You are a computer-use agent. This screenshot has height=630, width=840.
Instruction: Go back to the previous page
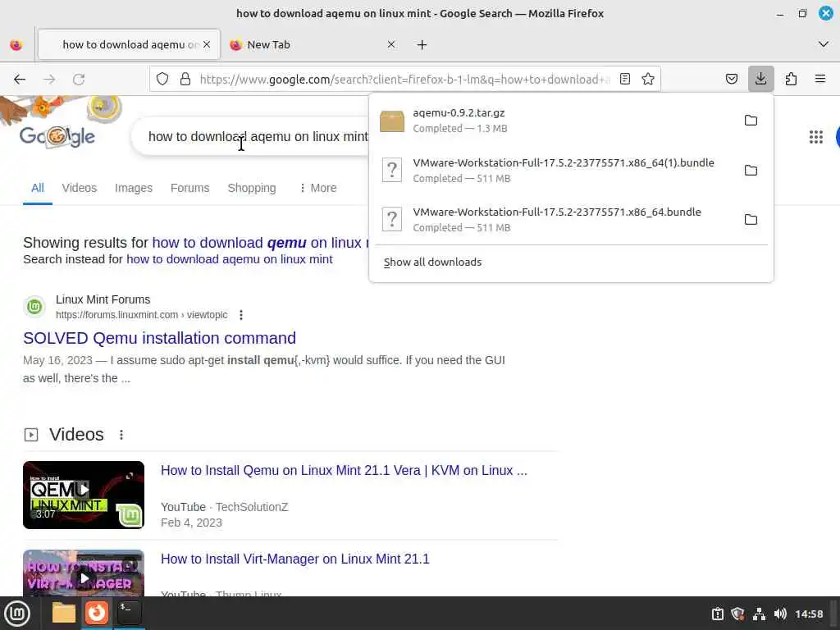pyautogui.click(x=20, y=80)
